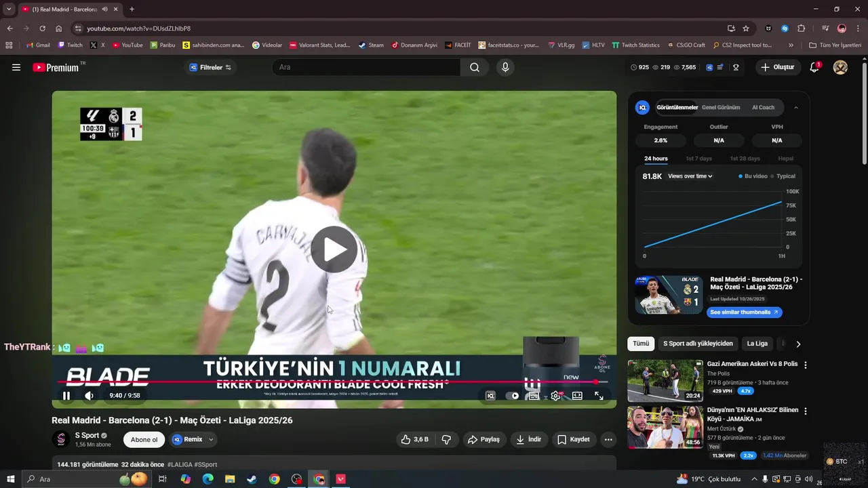Open S Sport channel avatar
The width and height of the screenshot is (868, 488).
(x=61, y=439)
